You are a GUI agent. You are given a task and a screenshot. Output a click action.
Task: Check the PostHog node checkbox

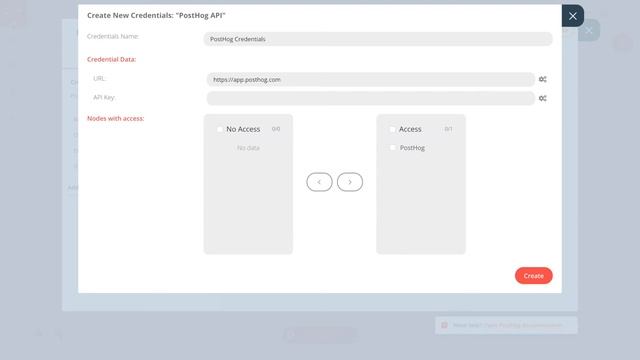tap(393, 148)
